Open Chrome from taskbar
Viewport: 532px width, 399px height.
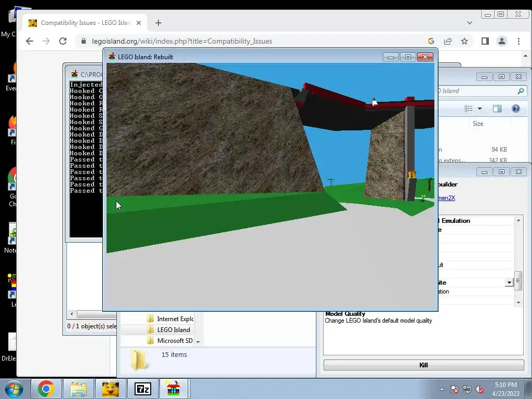pyautogui.click(x=46, y=389)
